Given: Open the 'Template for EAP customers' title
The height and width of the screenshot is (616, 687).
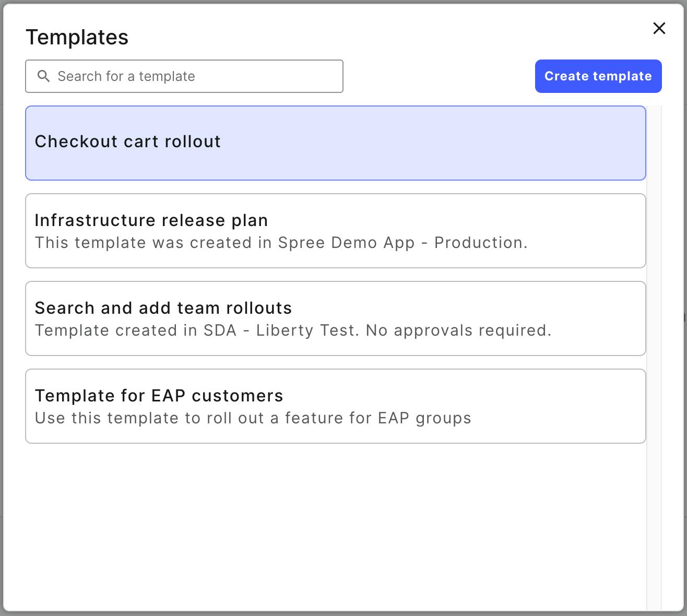Looking at the screenshot, I should point(159,396).
